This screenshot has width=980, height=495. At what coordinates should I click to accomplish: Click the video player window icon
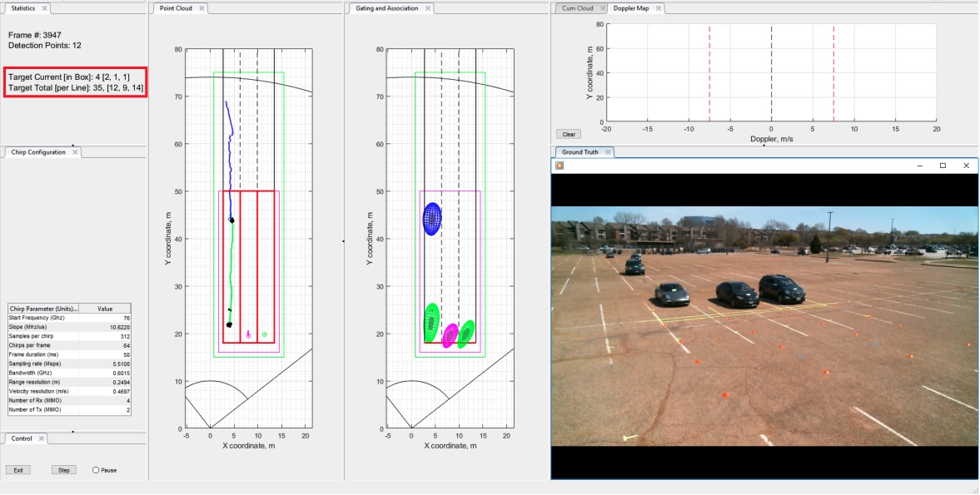[560, 166]
